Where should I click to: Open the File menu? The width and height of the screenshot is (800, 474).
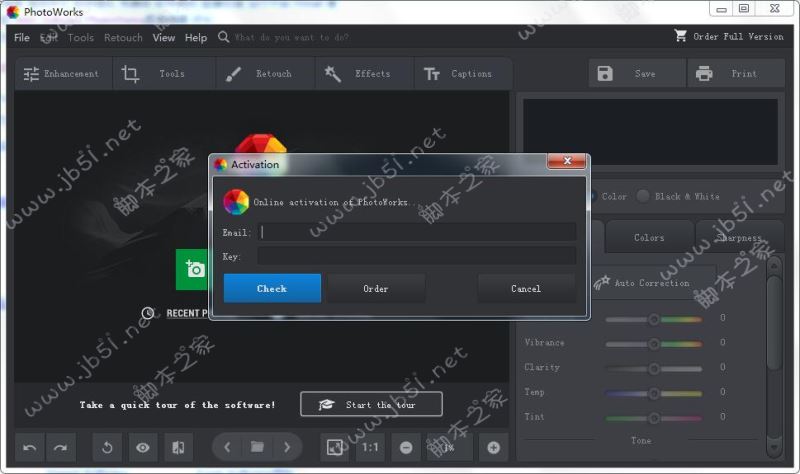point(21,37)
